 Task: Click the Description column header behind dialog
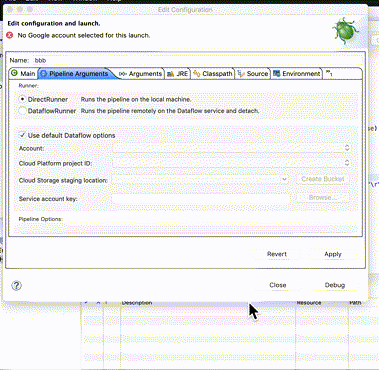click(x=137, y=303)
